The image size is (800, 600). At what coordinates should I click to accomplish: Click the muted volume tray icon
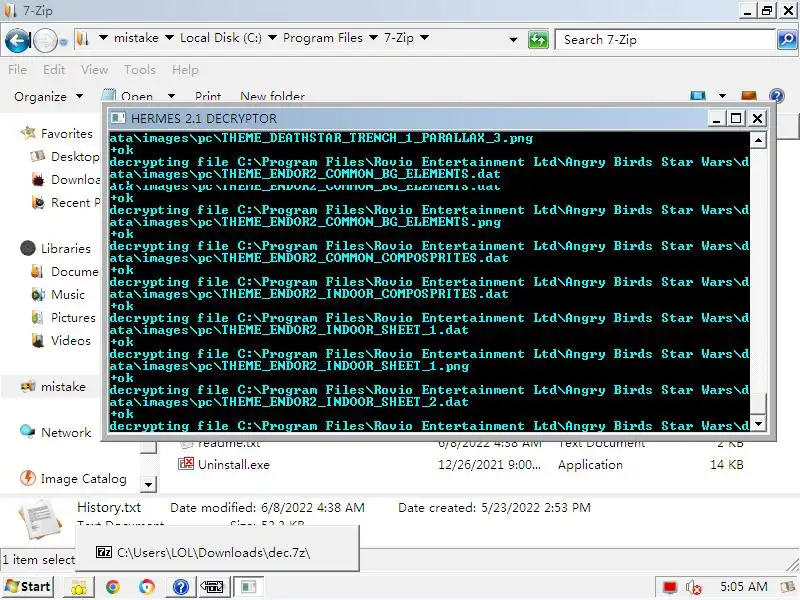694,587
